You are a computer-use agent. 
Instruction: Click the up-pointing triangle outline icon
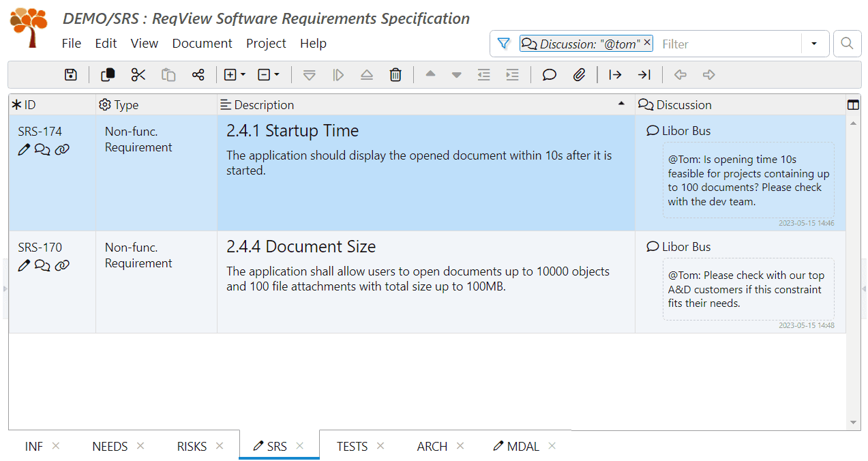[x=367, y=75]
